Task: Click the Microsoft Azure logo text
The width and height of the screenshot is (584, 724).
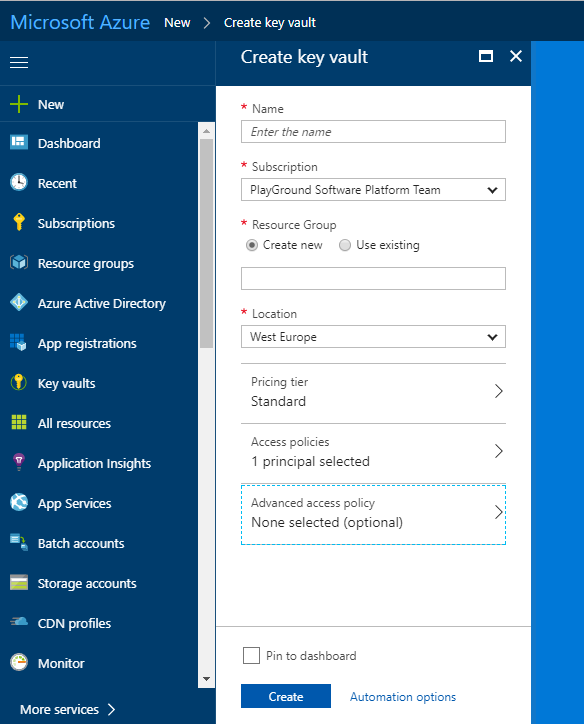Action: [80, 22]
